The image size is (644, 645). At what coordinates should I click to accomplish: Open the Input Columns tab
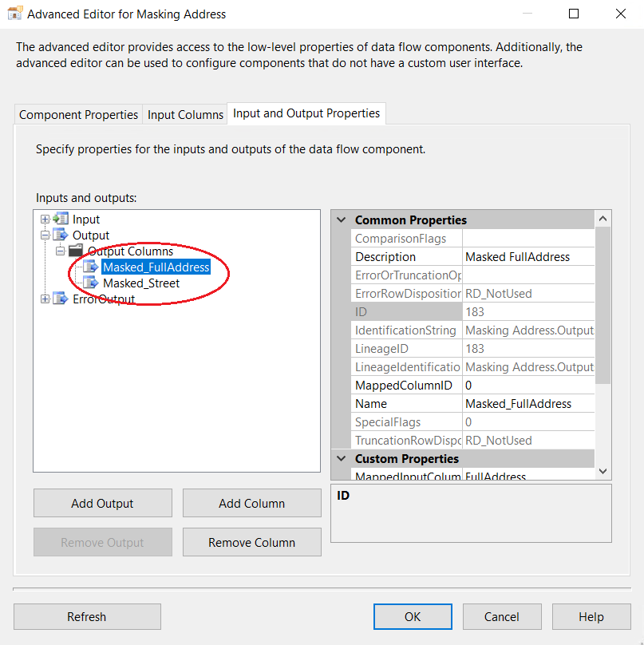(185, 114)
